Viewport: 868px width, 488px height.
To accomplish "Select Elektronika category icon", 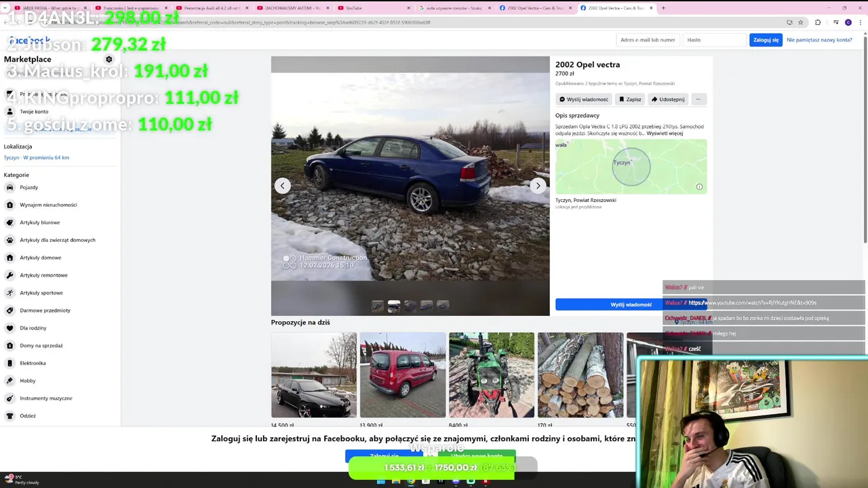I will [9, 363].
